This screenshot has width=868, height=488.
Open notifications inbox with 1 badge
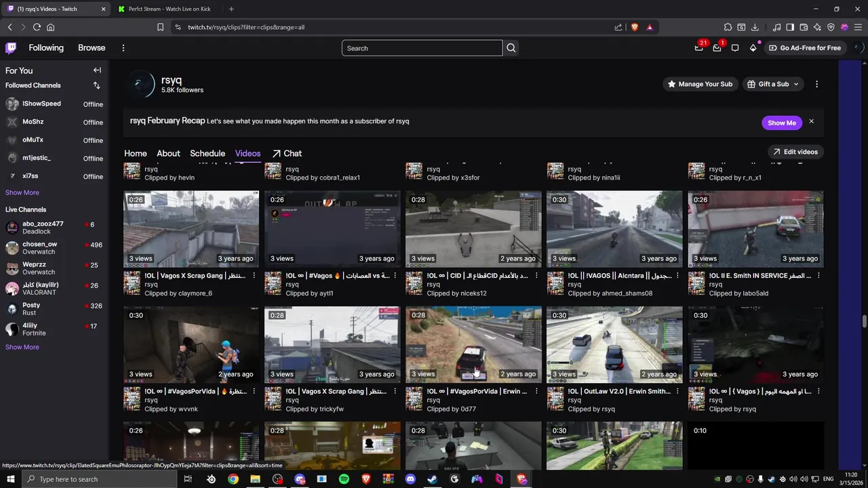click(x=717, y=47)
